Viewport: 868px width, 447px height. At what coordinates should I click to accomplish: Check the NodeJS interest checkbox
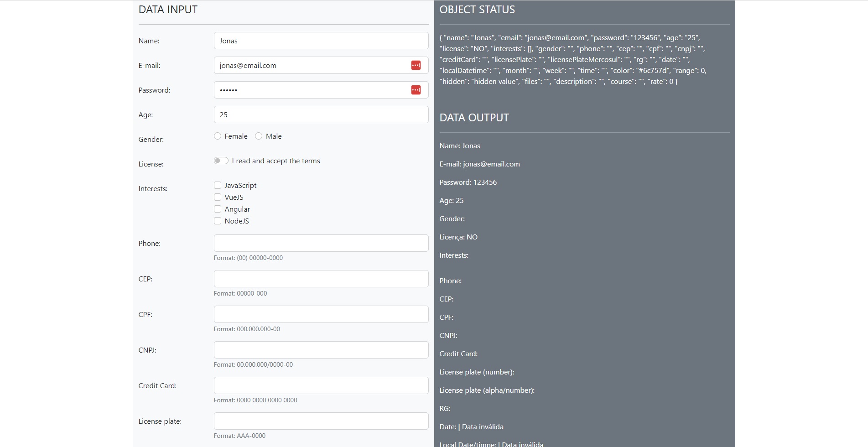(218, 221)
